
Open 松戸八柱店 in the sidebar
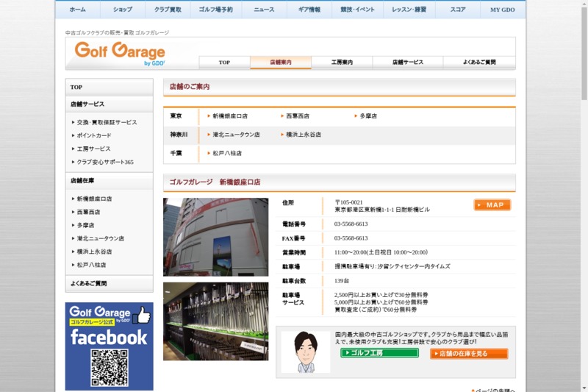coord(91,265)
